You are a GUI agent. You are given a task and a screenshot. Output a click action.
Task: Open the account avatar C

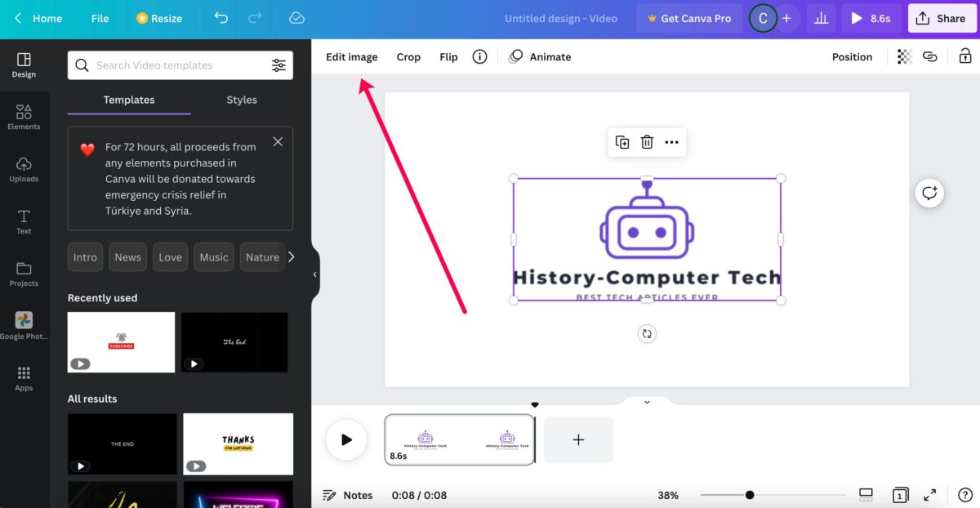pyautogui.click(x=763, y=18)
